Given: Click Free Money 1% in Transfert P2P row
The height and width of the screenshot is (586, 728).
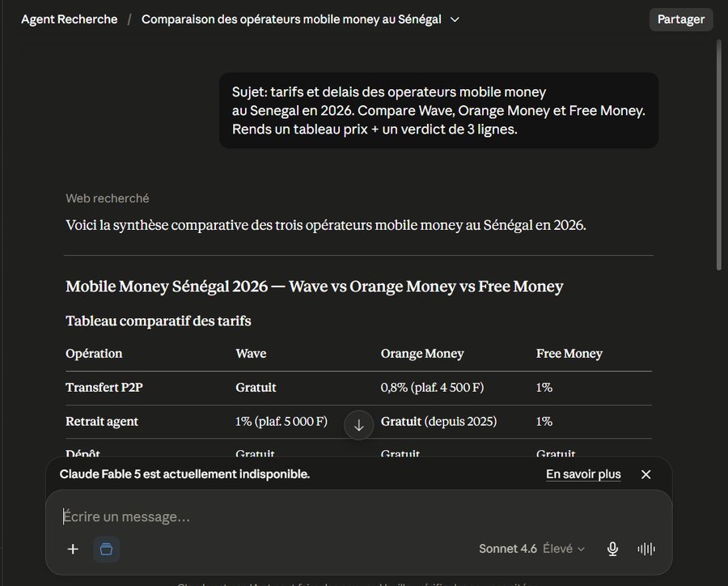Looking at the screenshot, I should click(544, 388).
